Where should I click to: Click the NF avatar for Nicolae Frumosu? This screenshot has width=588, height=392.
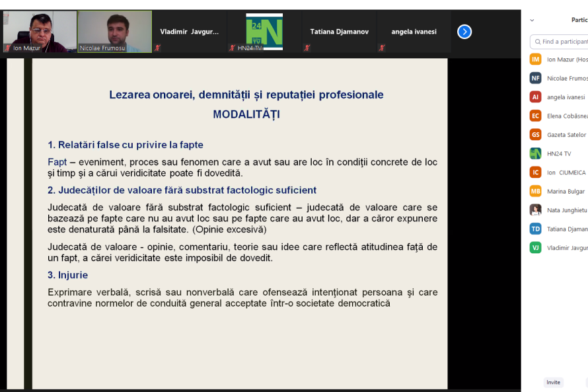click(535, 78)
